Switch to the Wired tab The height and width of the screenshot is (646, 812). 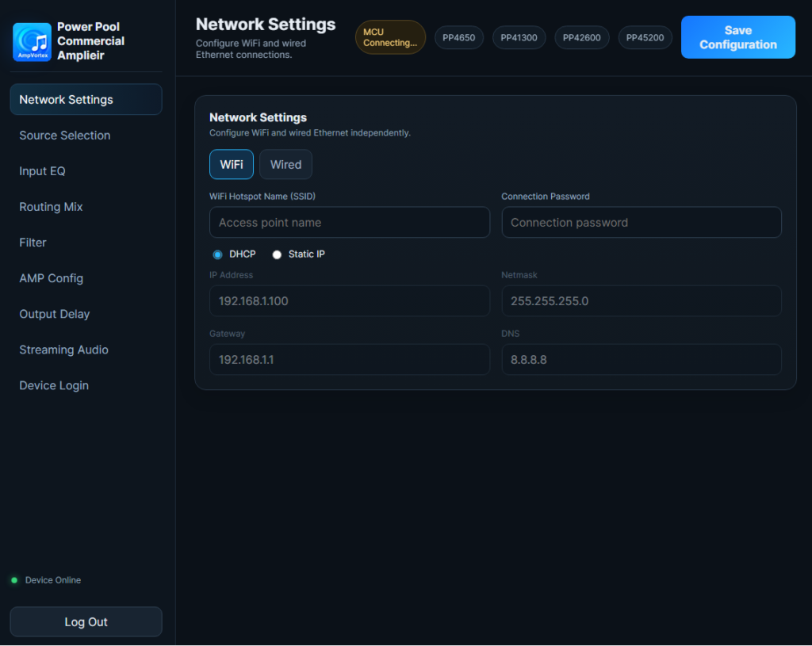tap(285, 165)
